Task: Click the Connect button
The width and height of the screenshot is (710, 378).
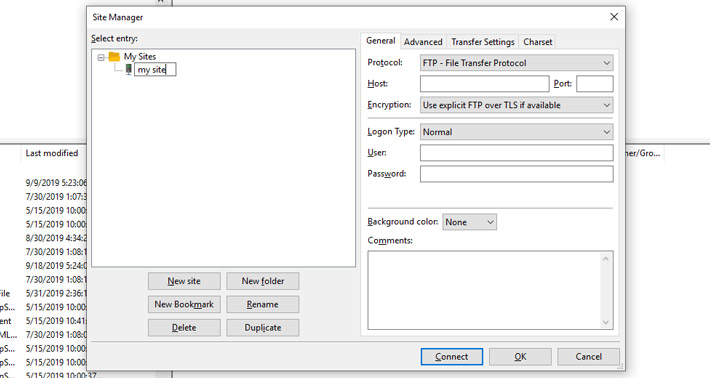Action: coord(451,357)
